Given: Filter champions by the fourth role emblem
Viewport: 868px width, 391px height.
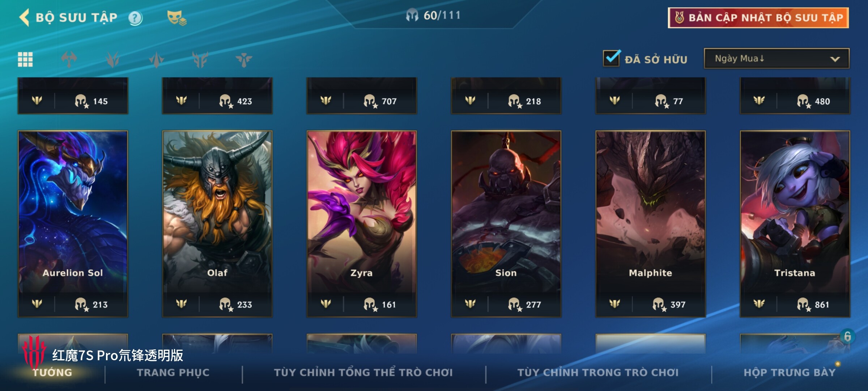Looking at the screenshot, I should [x=200, y=59].
